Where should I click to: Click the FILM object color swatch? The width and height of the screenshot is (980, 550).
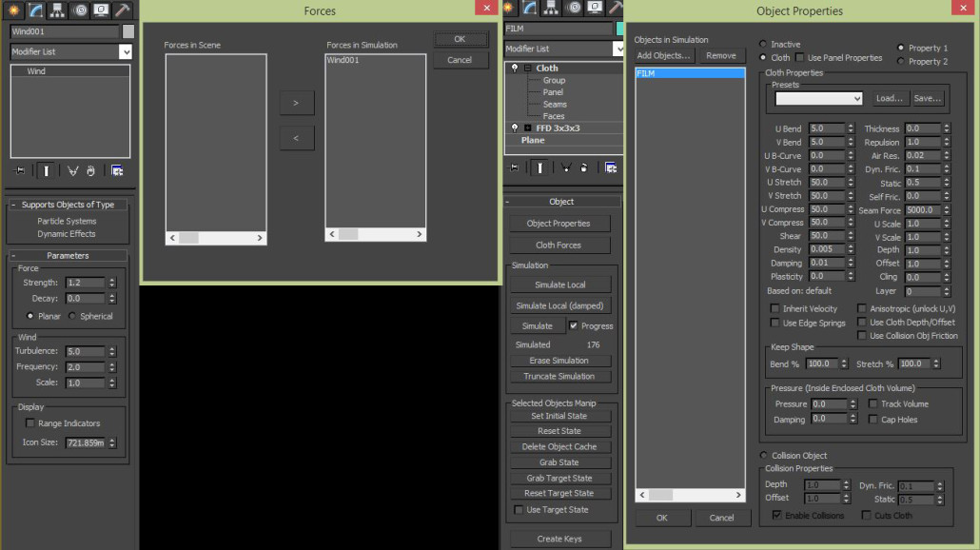[619, 29]
